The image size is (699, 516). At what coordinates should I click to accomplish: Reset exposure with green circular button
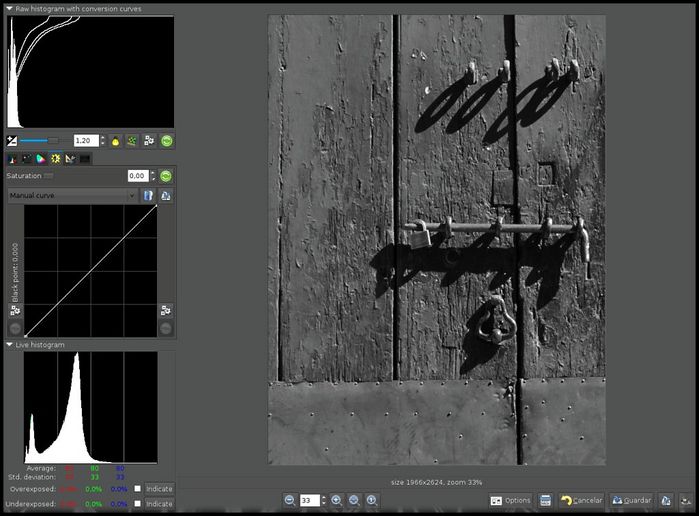click(x=167, y=141)
